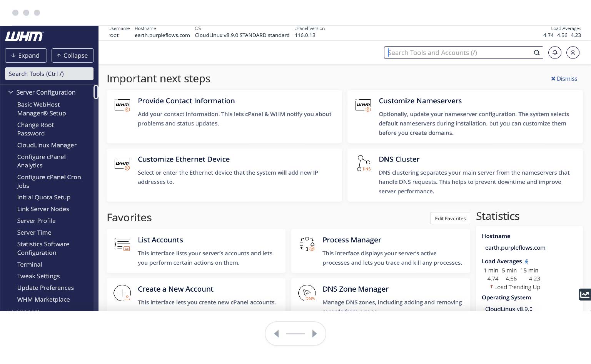Viewport: 591px width, 364px height.
Task: Open Tweak Settings in the sidebar
Action: (x=38, y=276)
